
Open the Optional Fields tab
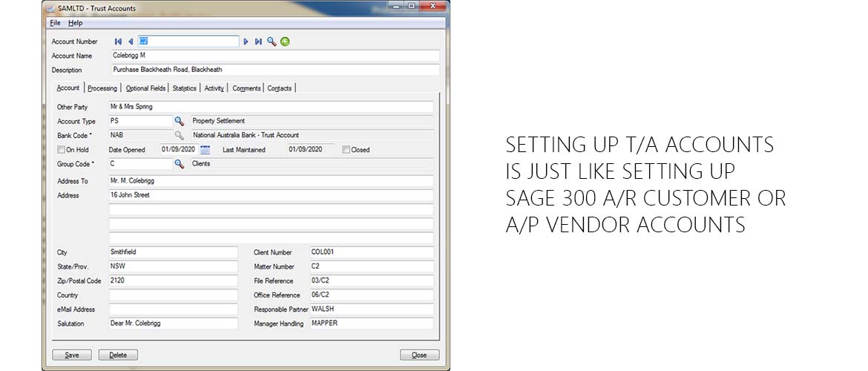coord(145,88)
